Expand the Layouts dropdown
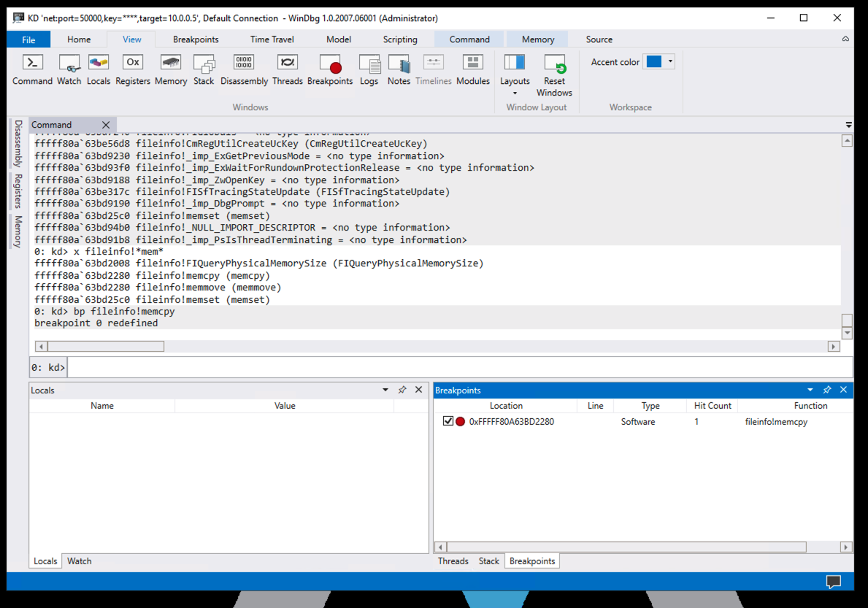 [x=515, y=93]
